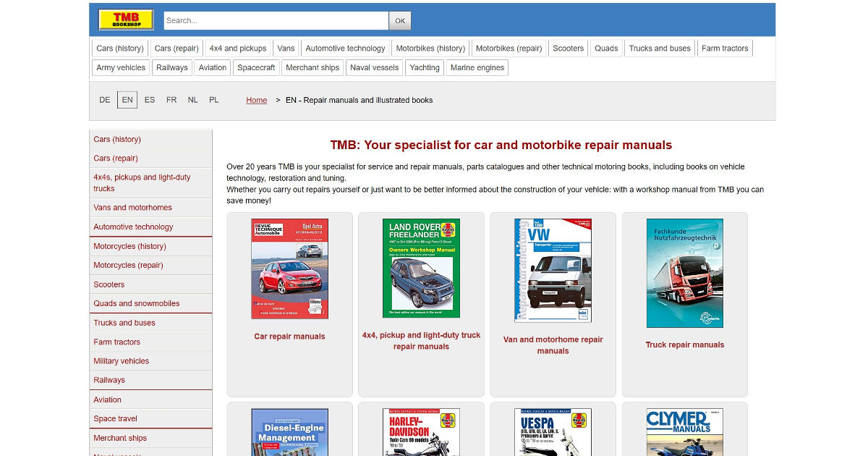Open sidebar Motorcycles (history) link
The width and height of the screenshot is (868, 456).
(x=150, y=246)
